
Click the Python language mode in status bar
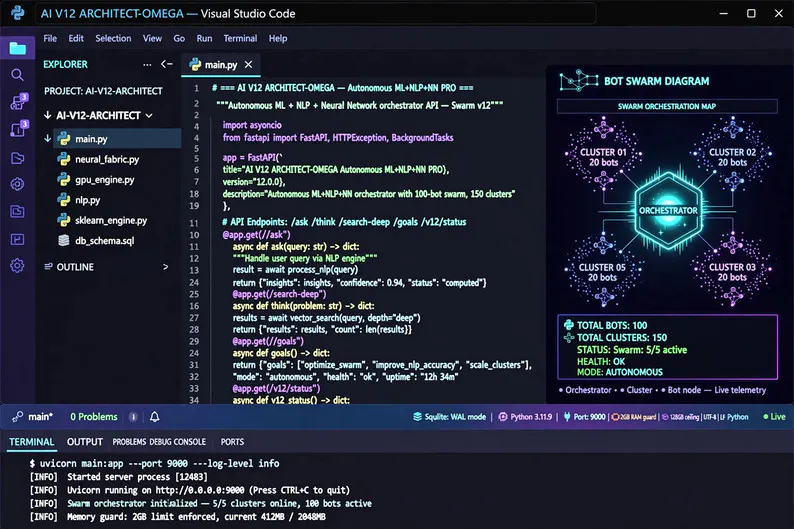pyautogui.click(x=737, y=417)
